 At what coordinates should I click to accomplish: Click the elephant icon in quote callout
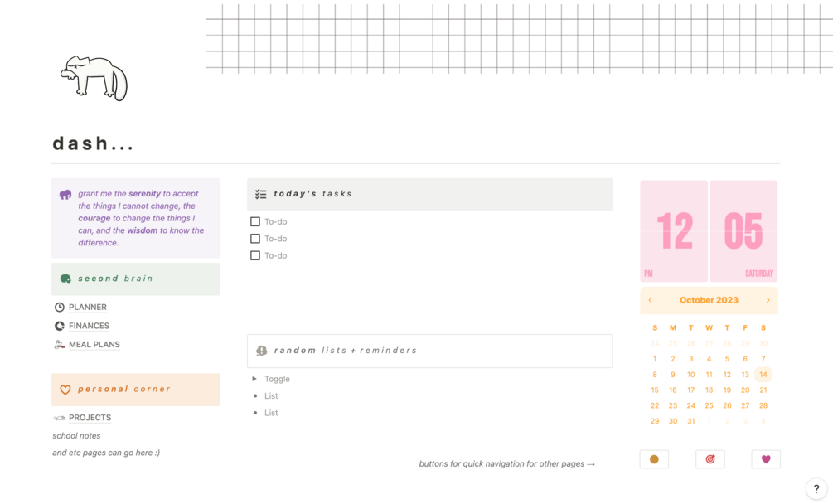65,195
